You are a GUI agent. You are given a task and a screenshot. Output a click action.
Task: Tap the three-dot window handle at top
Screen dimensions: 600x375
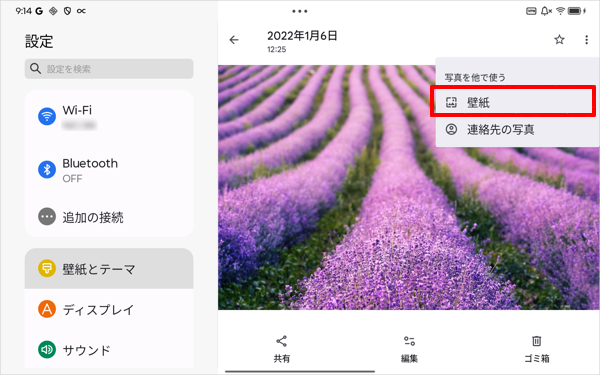click(300, 11)
